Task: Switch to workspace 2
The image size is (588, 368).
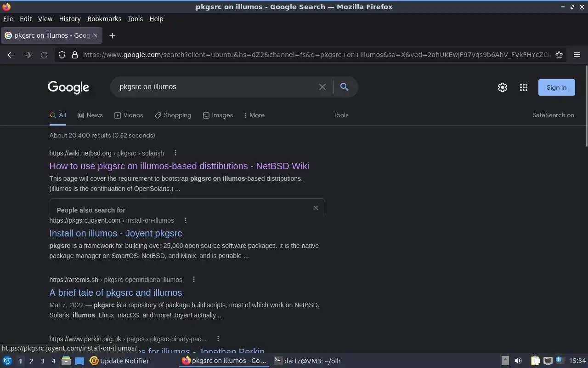Action: click(31, 361)
